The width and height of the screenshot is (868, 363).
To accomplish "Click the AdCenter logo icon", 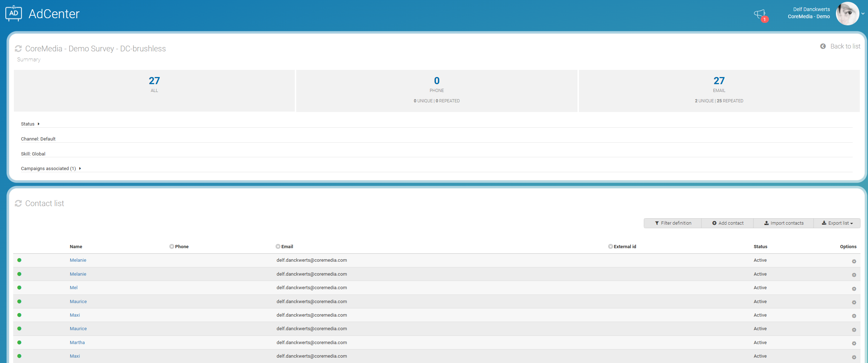I will (14, 14).
